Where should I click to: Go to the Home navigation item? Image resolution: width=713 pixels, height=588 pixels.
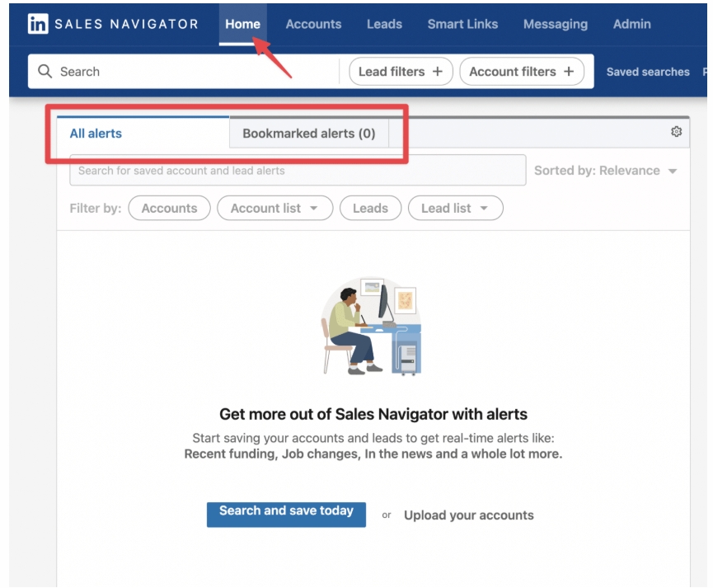(242, 24)
